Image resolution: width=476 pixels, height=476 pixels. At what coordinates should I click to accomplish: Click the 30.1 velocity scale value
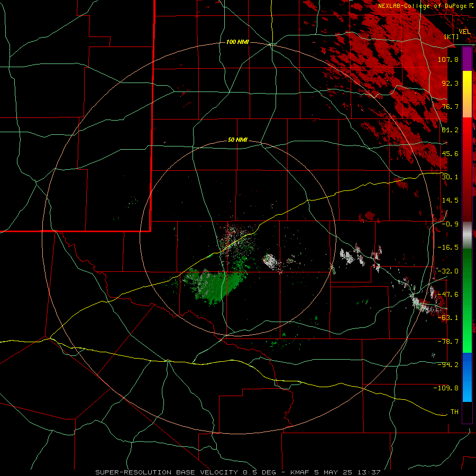(x=450, y=177)
